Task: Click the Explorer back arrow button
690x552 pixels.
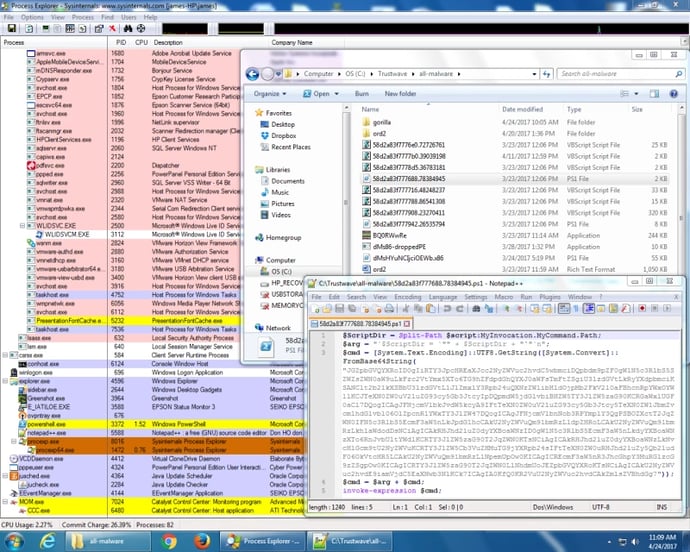Action: coord(254,74)
